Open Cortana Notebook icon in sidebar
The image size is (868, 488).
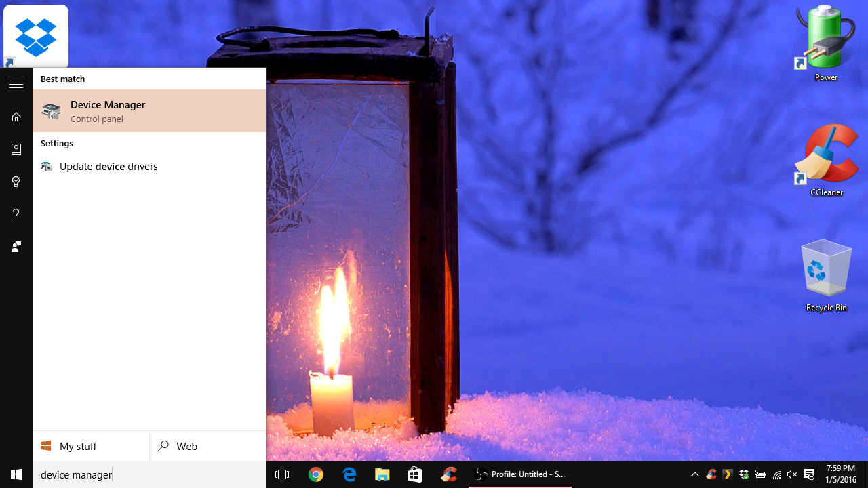16,149
